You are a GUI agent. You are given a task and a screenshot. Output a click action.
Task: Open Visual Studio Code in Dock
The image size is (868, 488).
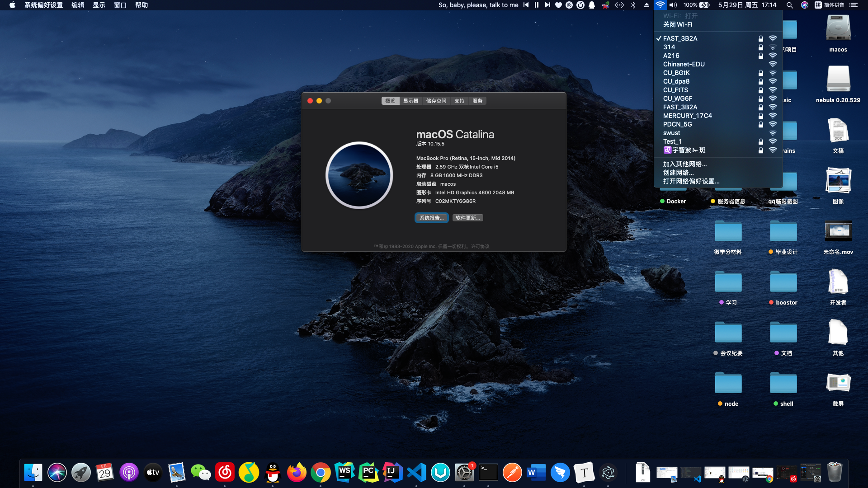coord(416,473)
